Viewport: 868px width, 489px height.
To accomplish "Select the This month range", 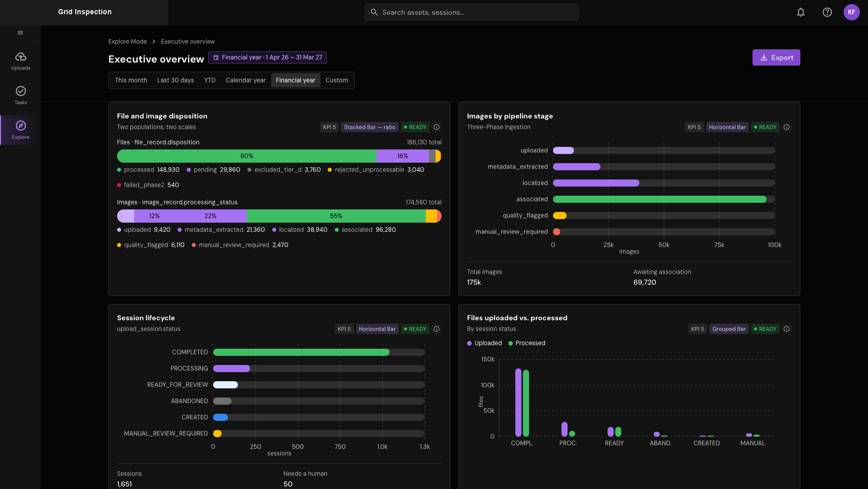I will (131, 80).
